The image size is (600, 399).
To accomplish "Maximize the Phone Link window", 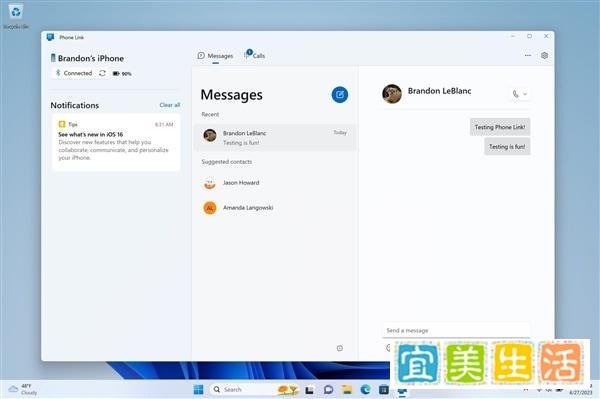I will pyautogui.click(x=529, y=36).
